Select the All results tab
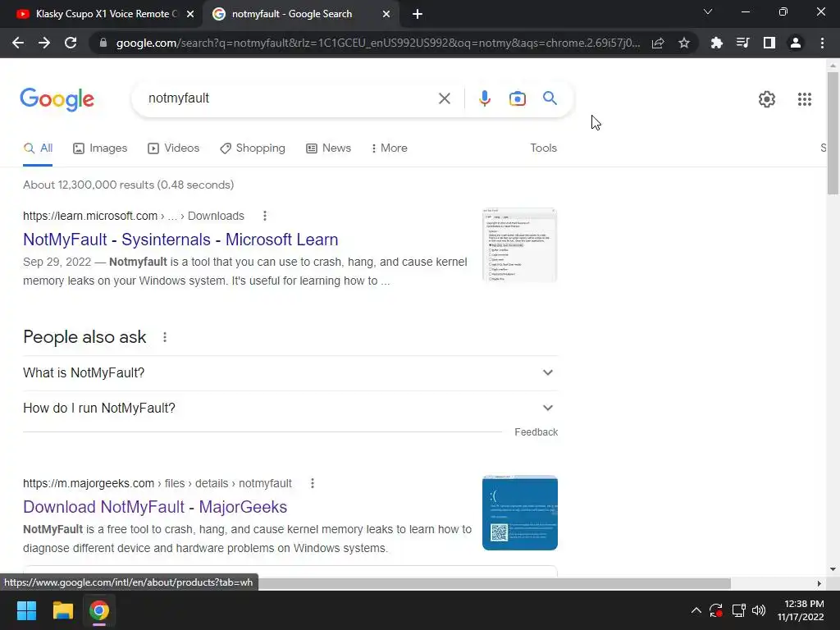The width and height of the screenshot is (840, 630). 38,148
